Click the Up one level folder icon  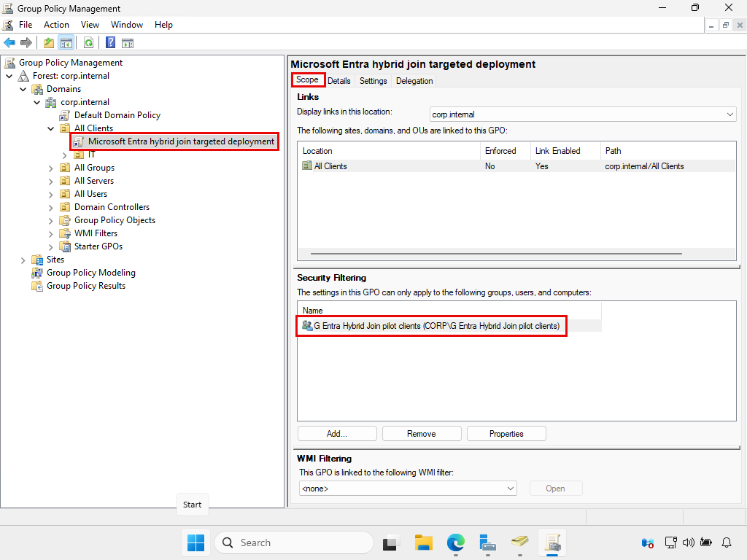[x=49, y=43]
